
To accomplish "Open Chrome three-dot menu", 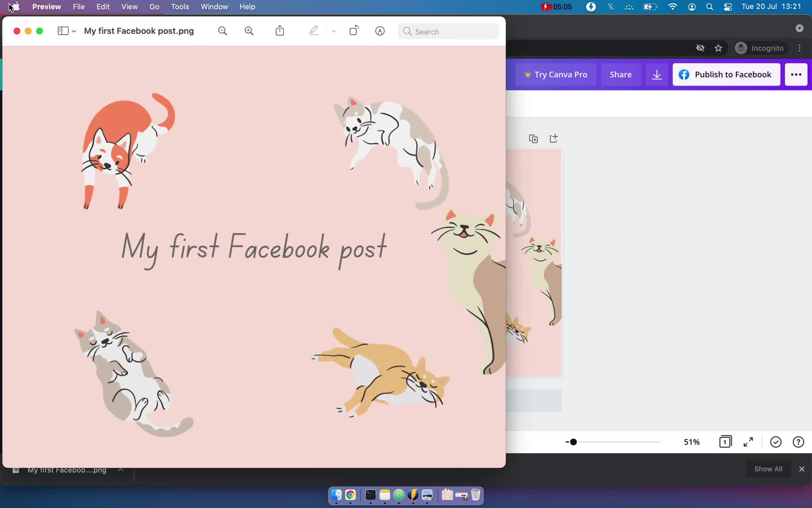I will (x=799, y=48).
